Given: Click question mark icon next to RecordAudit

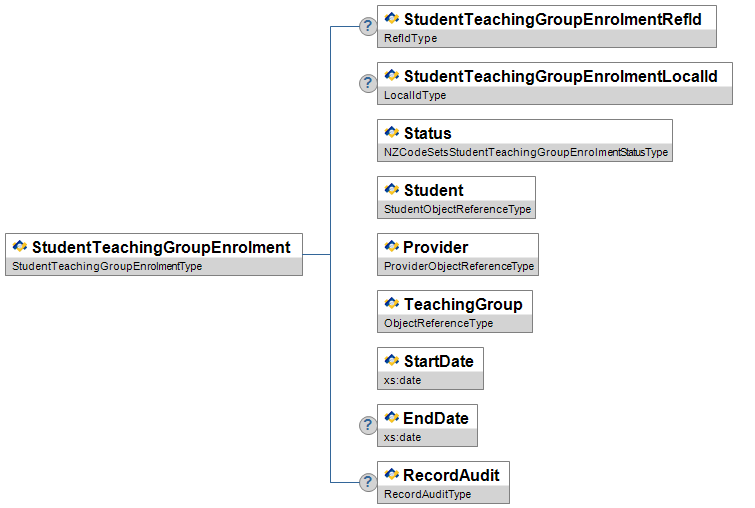Looking at the screenshot, I should pyautogui.click(x=368, y=482).
